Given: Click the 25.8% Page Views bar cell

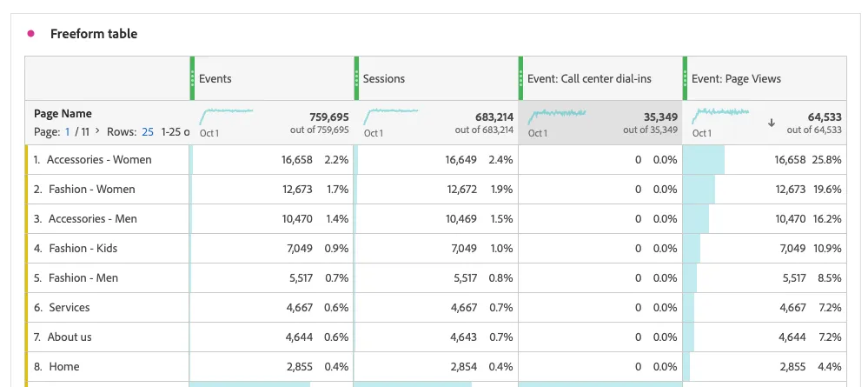Looking at the screenshot, I should tap(765, 160).
